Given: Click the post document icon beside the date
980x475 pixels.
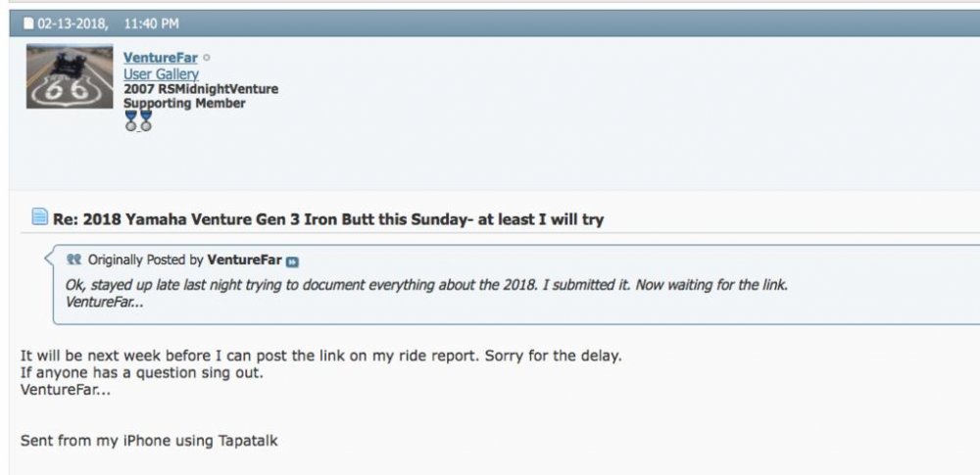Looking at the screenshot, I should [28, 24].
